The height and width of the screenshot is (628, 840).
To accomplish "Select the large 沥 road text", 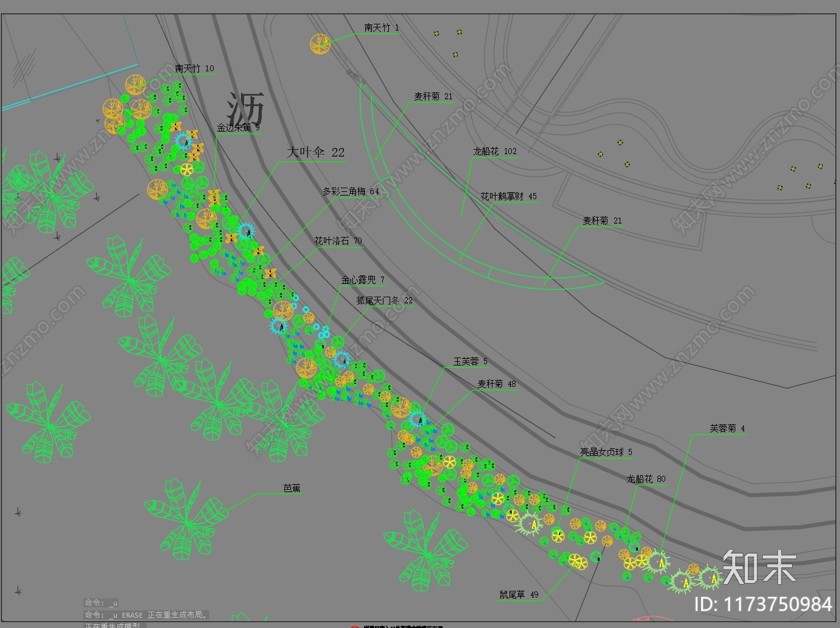I will [245, 110].
